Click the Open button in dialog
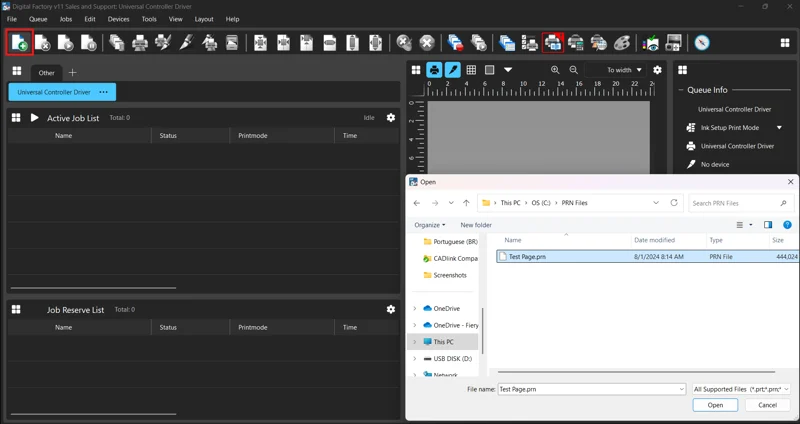 click(x=715, y=405)
